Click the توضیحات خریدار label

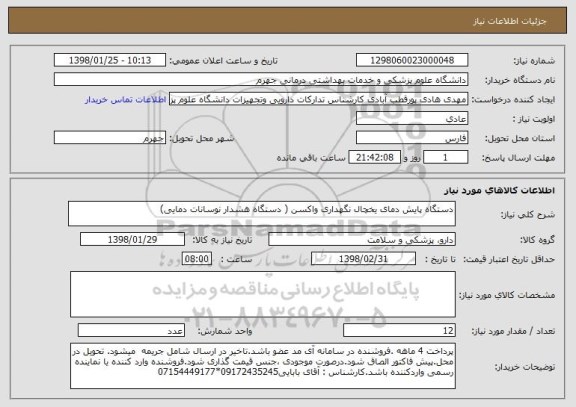525,367
